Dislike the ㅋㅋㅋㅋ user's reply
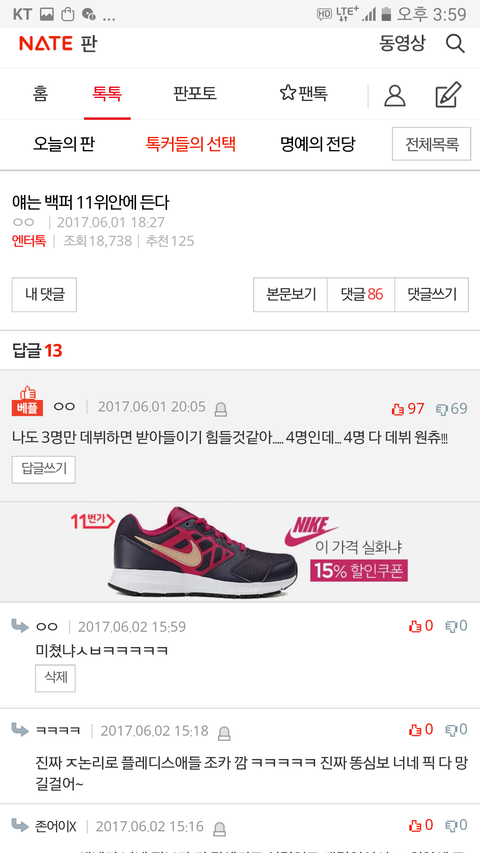The image size is (480, 853). (x=457, y=730)
